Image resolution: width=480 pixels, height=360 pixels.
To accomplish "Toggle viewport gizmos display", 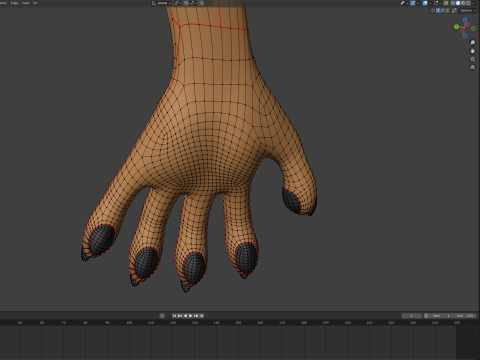I will click(x=413, y=3).
